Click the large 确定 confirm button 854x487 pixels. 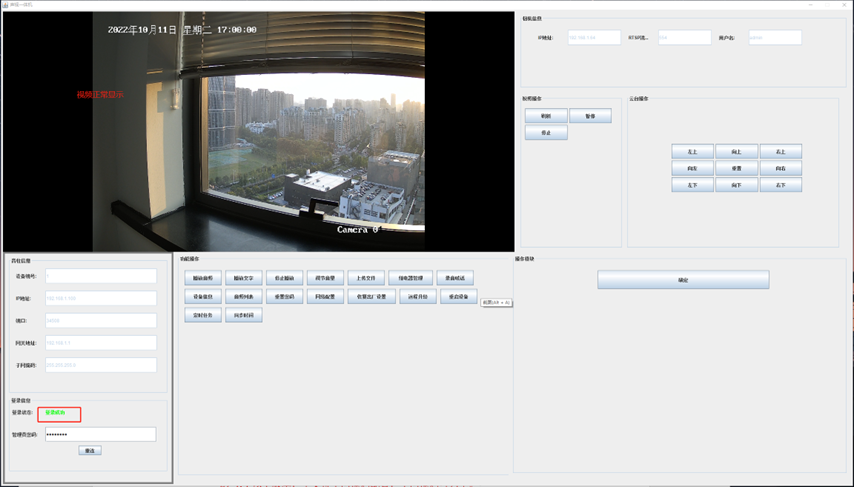[683, 280]
